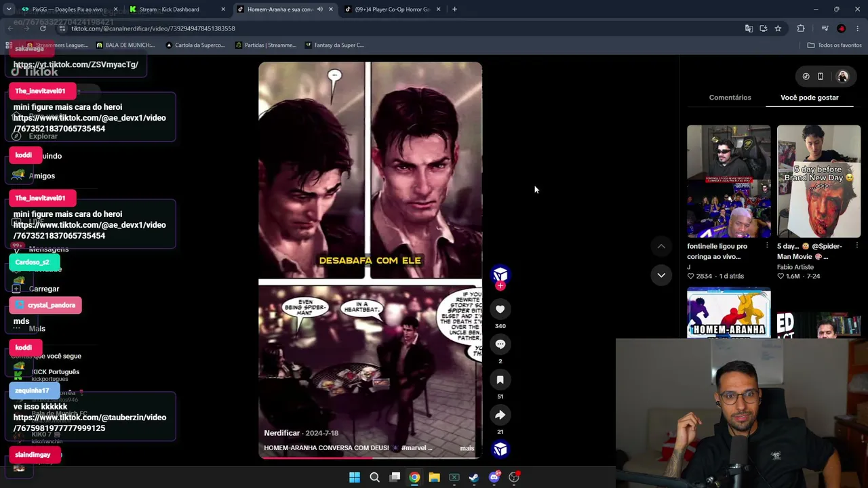Viewport: 868px width, 488px height.
Task: Open the Cartola da Superco... bookmark
Action: [195, 45]
